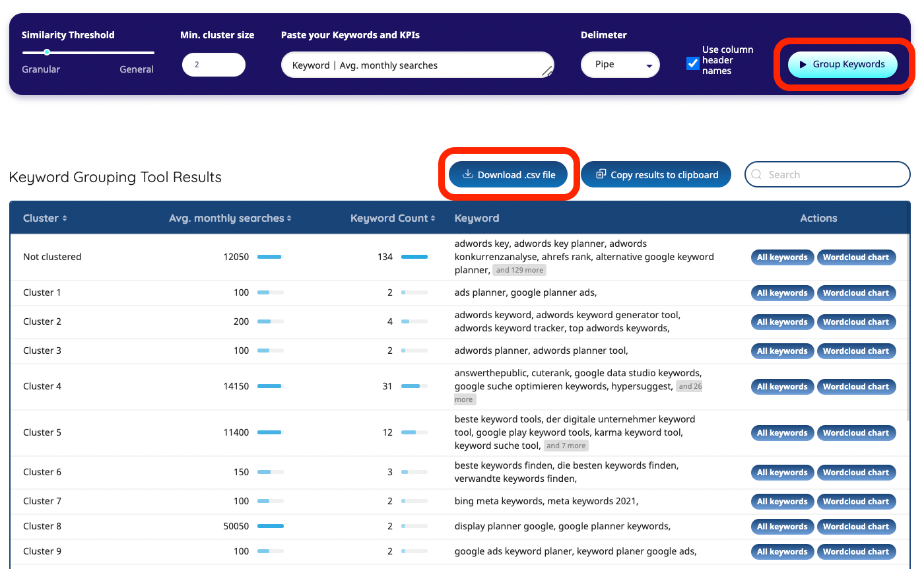The image size is (924, 569).
Task: Open All keywords for Cluster 4
Action: coord(782,387)
